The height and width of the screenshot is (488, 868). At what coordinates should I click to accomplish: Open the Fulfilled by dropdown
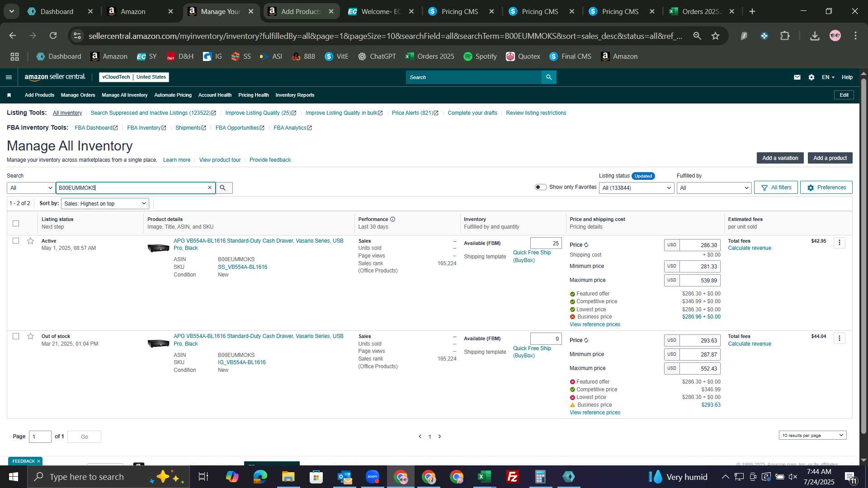714,188
